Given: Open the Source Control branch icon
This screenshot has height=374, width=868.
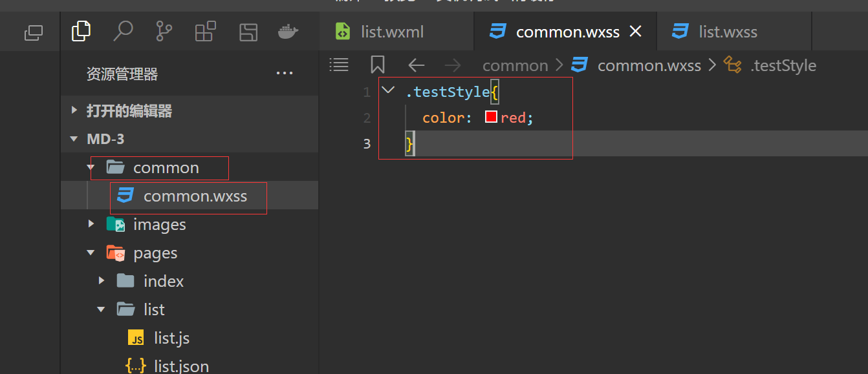Looking at the screenshot, I should coord(164,31).
